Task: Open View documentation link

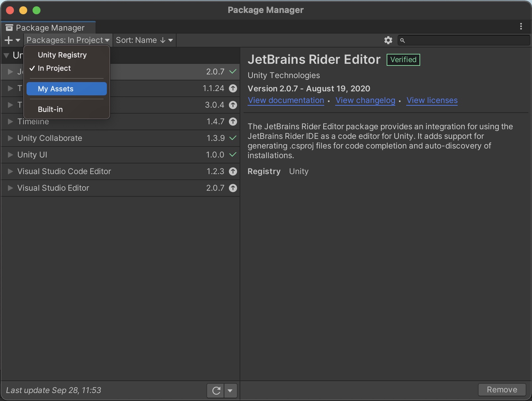Action: (286, 100)
